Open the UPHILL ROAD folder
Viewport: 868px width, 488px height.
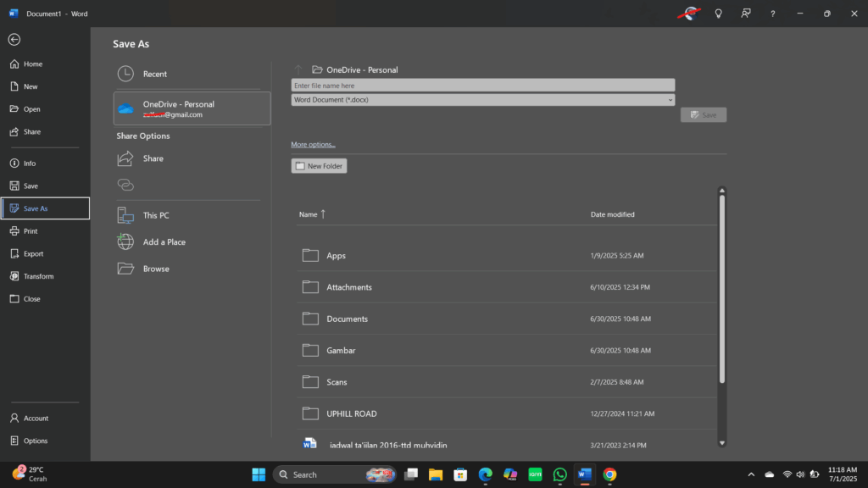pos(507,413)
